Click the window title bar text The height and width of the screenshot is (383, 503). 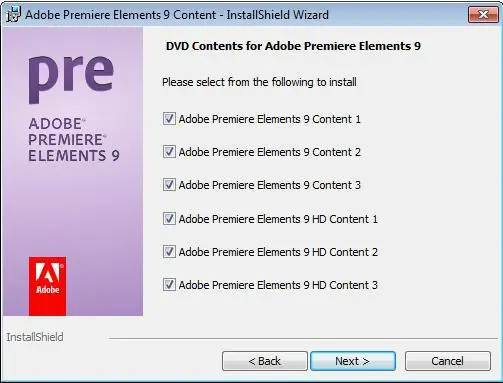(177, 15)
